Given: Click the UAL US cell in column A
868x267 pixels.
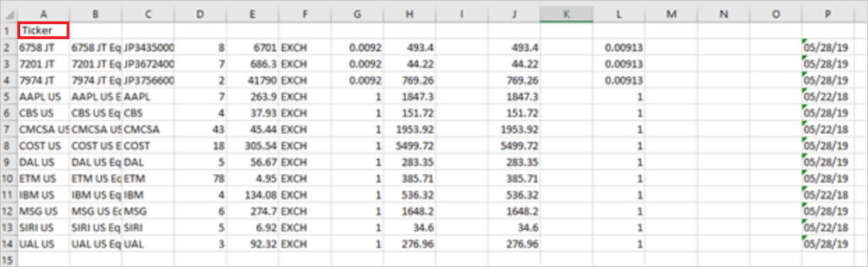Looking at the screenshot, I should [x=44, y=245].
